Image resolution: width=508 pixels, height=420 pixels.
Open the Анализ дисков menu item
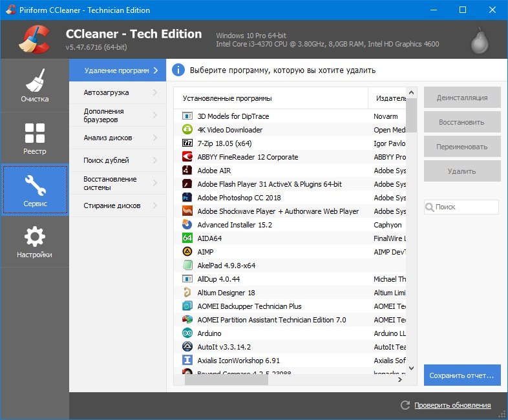pyautogui.click(x=108, y=138)
